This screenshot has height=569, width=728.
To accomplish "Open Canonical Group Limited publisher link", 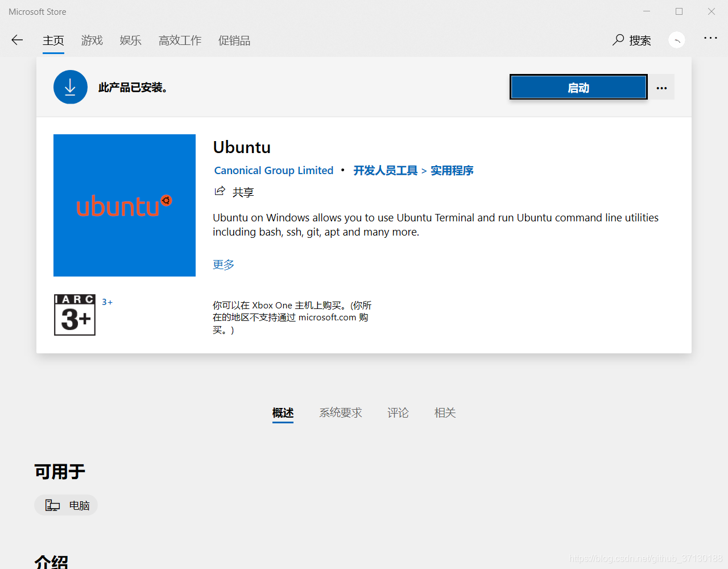I will [274, 170].
